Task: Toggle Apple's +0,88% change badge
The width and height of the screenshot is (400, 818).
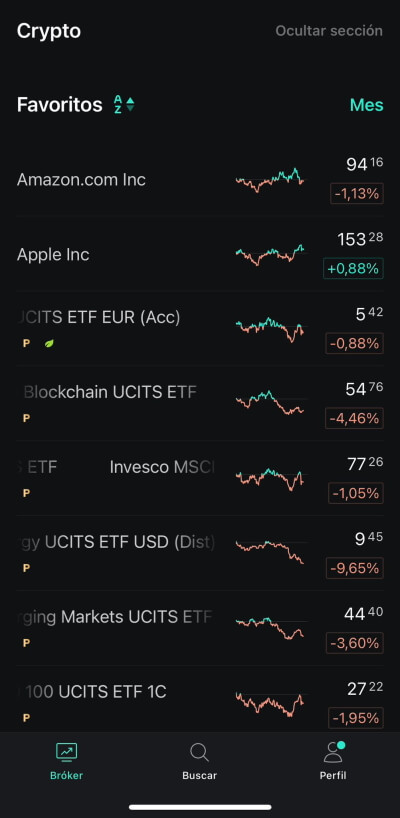Action: click(353, 268)
